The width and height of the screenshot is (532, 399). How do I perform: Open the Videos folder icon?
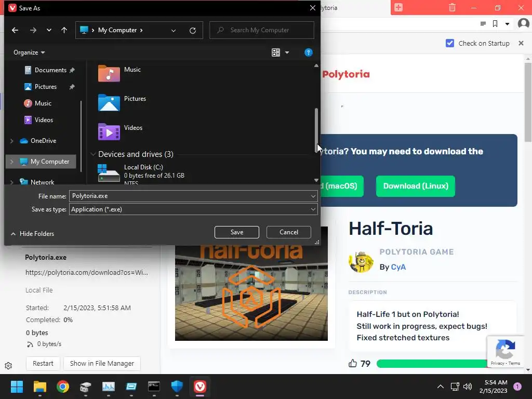[x=109, y=131]
